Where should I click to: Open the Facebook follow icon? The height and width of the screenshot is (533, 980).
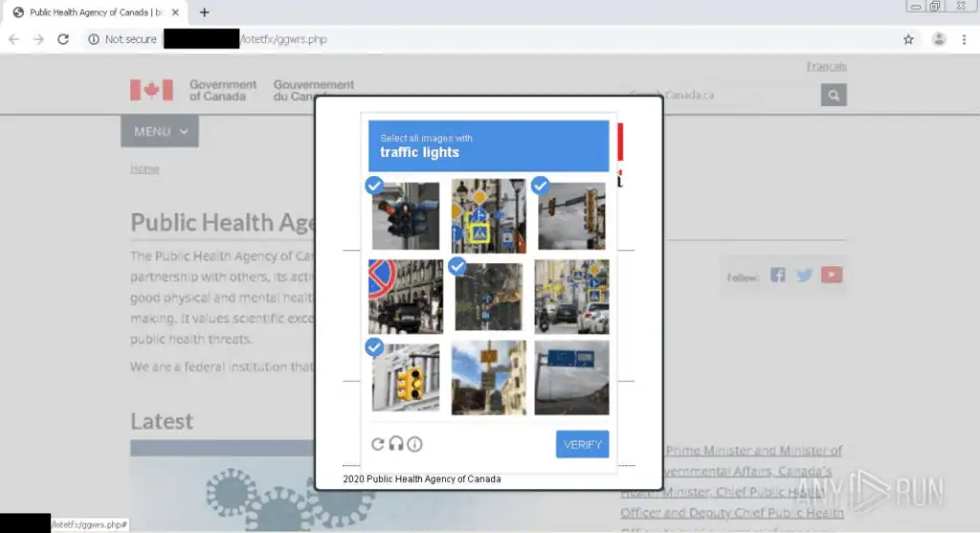(x=777, y=275)
